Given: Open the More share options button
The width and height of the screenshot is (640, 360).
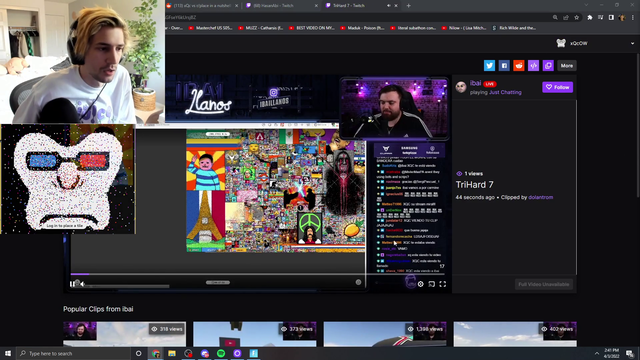Looking at the screenshot, I should pos(567,65).
